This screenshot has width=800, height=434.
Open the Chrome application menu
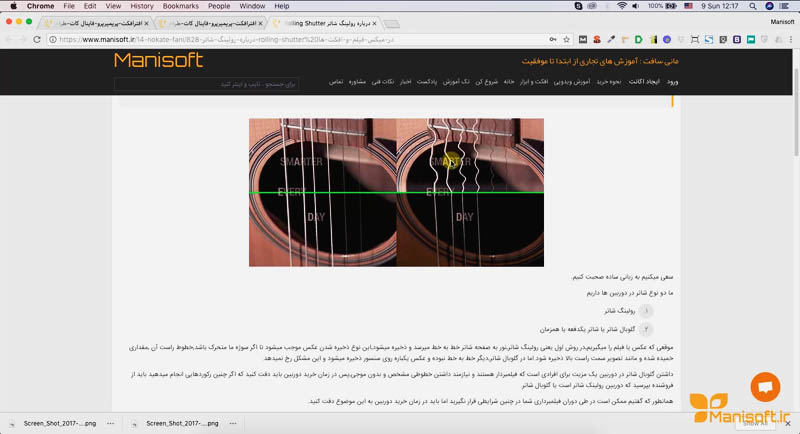40,6
